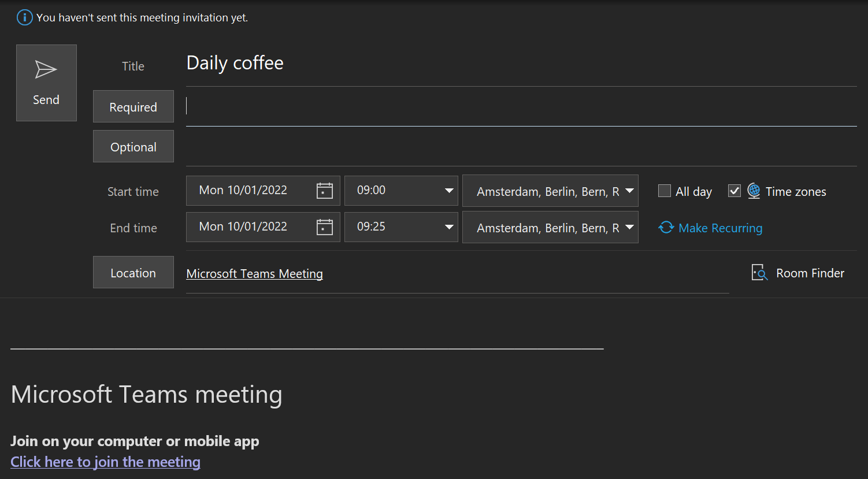Image resolution: width=868 pixels, height=479 pixels.
Task: Click the Time zones globe icon
Action: [754, 191]
